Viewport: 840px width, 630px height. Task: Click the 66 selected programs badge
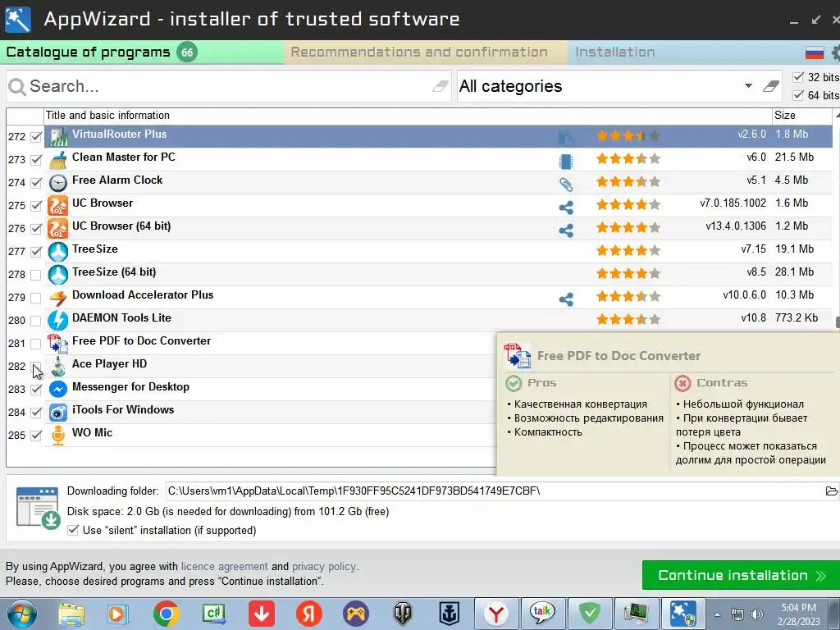click(187, 52)
